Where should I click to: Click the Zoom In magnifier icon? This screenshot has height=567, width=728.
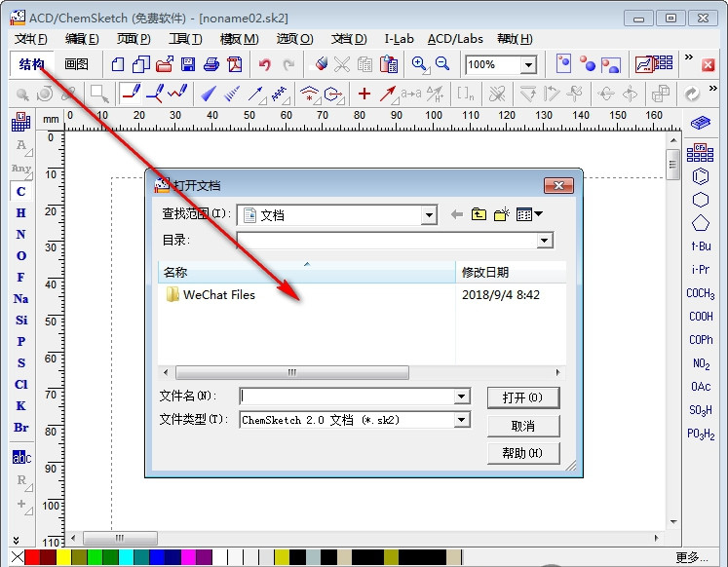pos(420,64)
